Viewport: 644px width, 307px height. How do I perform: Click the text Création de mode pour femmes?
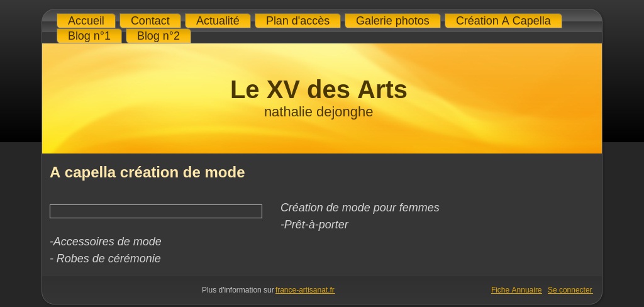coord(360,208)
